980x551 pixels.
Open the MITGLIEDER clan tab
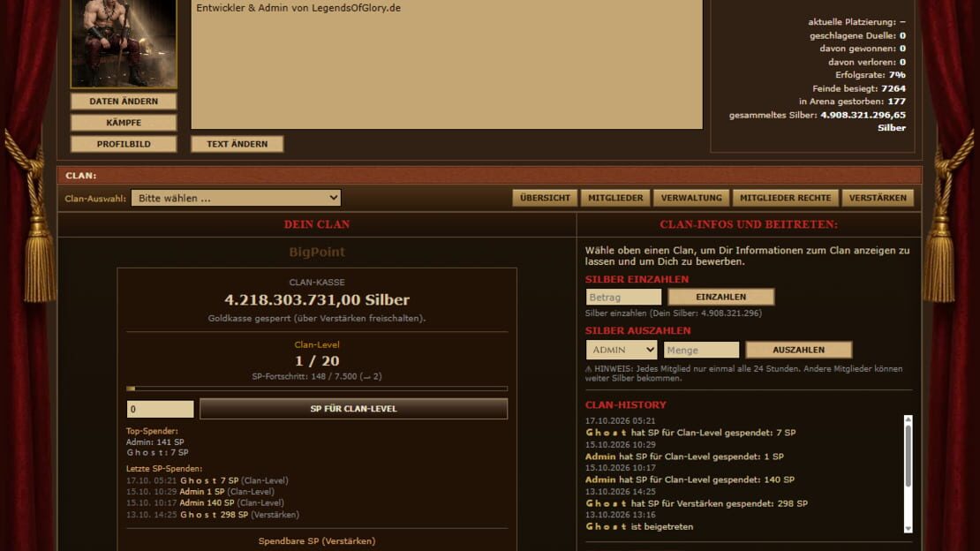615,198
